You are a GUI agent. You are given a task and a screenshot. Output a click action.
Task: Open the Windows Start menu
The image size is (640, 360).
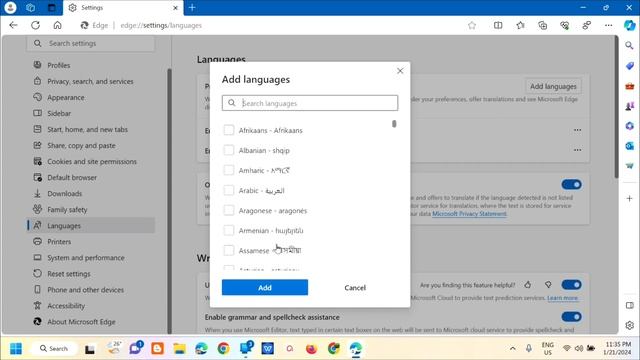click(x=16, y=349)
